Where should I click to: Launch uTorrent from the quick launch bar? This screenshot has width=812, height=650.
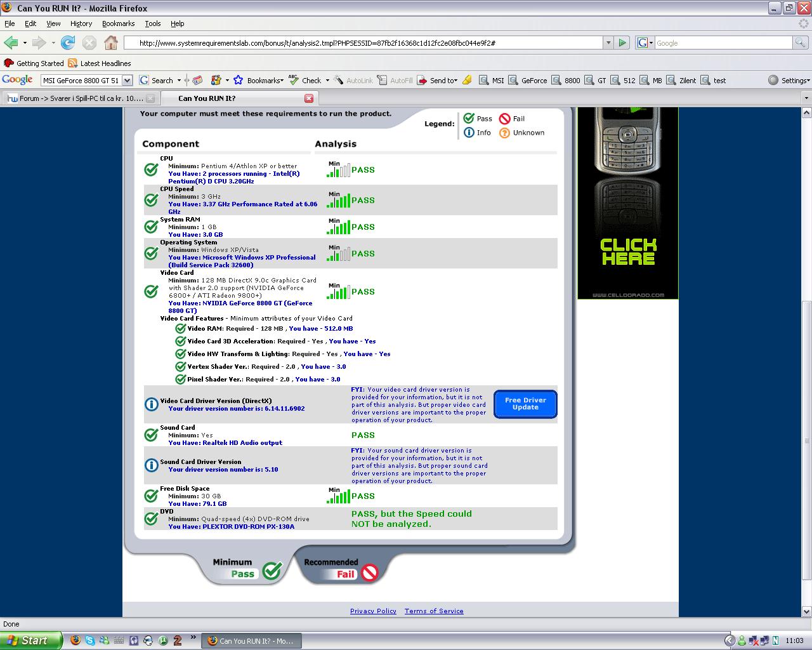(163, 640)
